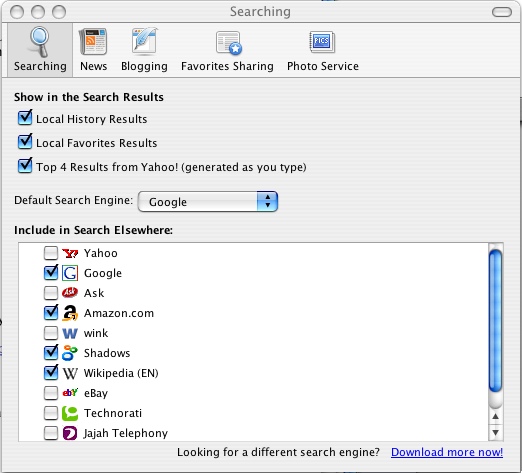Select the Amazon.com row text

coord(119,313)
